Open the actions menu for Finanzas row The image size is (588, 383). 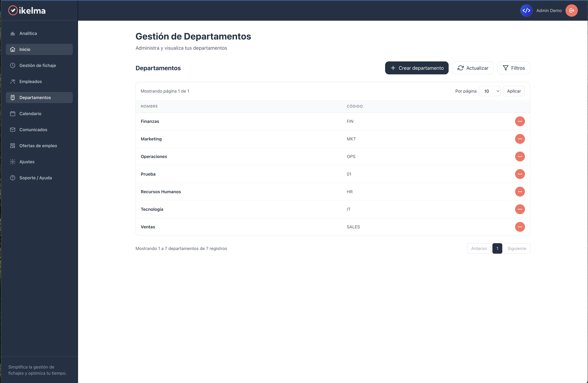click(x=520, y=121)
